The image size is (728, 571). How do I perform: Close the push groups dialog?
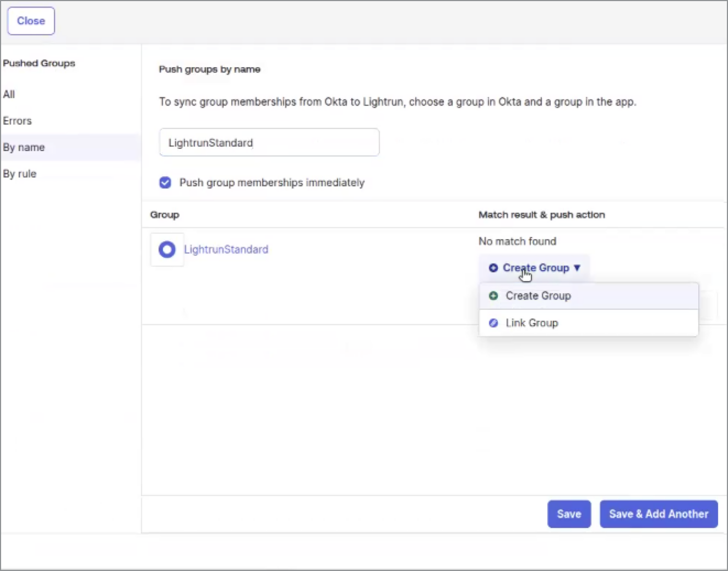click(31, 21)
